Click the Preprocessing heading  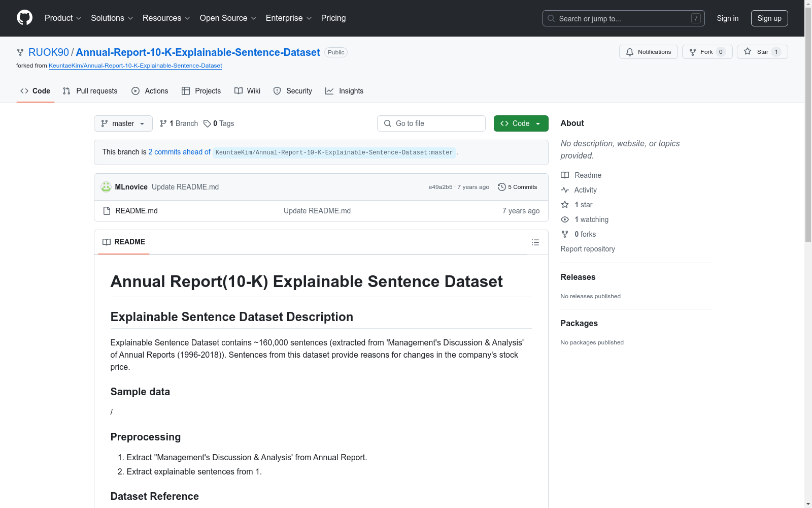coord(146,437)
